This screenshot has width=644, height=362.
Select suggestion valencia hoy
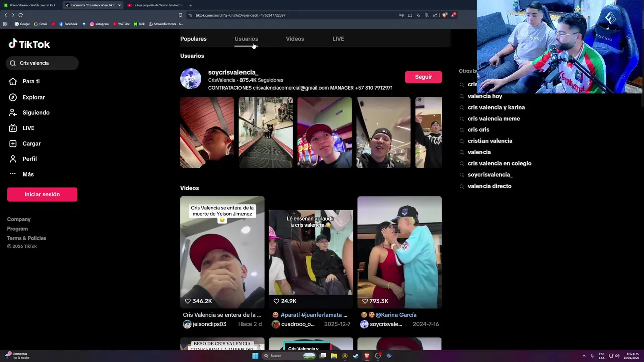coord(485,96)
